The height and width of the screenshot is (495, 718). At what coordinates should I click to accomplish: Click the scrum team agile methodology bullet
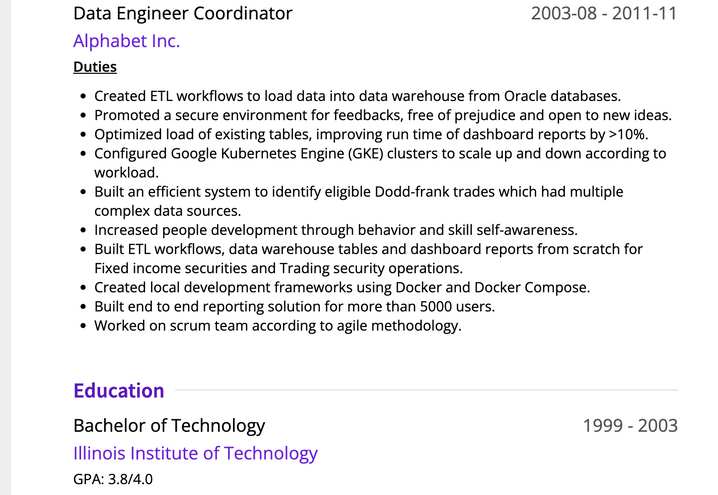(278, 326)
